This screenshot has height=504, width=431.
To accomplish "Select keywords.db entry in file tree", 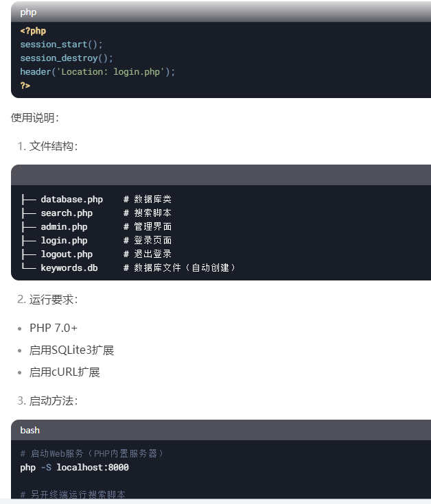I will [x=69, y=267].
